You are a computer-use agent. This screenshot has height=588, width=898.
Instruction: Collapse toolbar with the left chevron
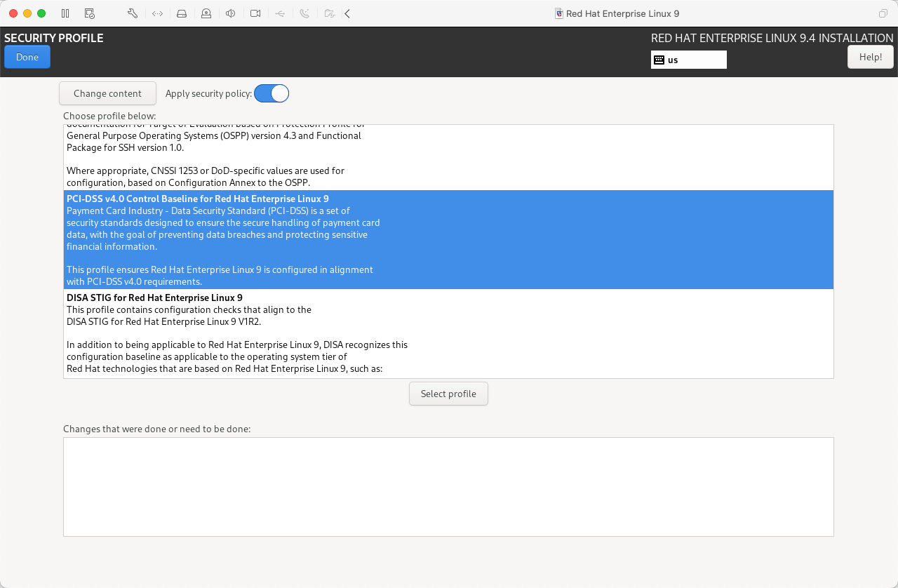[347, 13]
